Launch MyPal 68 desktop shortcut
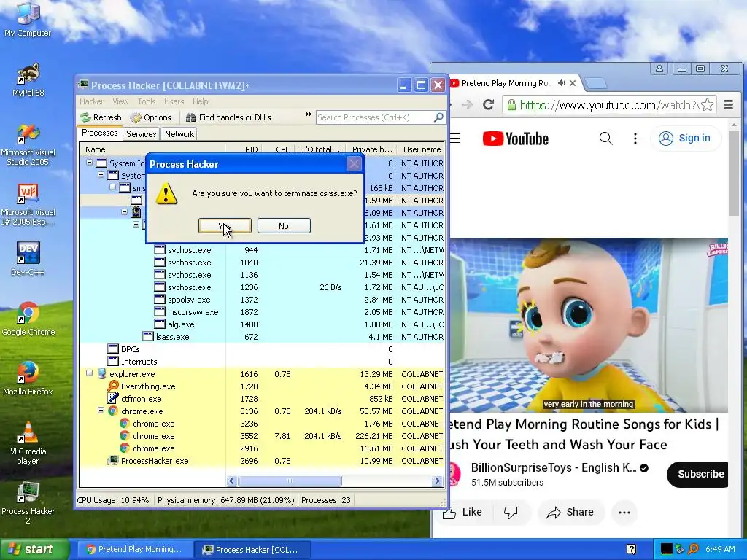Image resolution: width=747 pixels, height=560 pixels. coord(28,79)
